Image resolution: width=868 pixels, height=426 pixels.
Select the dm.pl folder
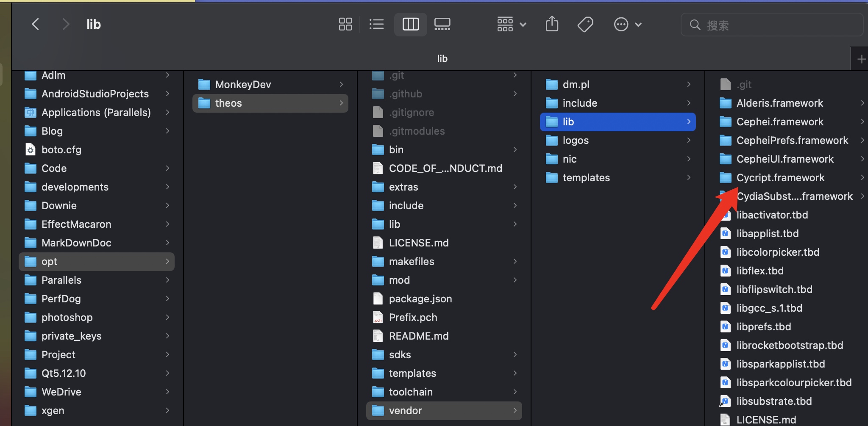point(618,84)
